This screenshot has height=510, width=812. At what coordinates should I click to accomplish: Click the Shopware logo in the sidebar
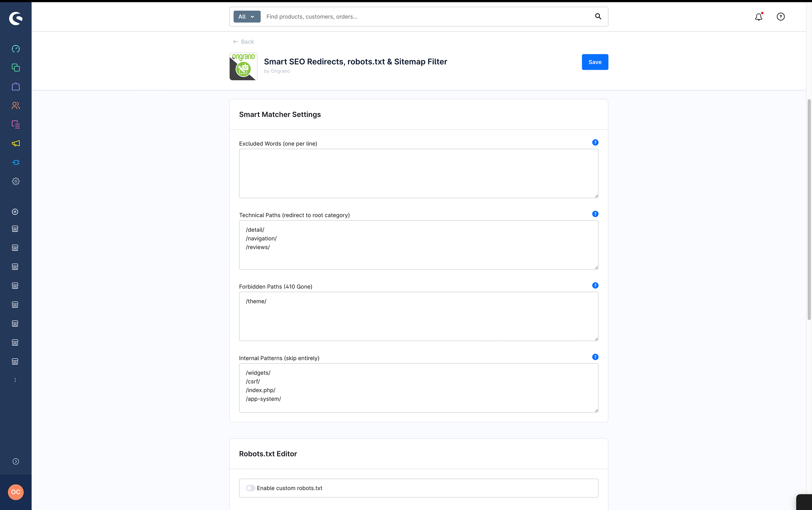15,18
